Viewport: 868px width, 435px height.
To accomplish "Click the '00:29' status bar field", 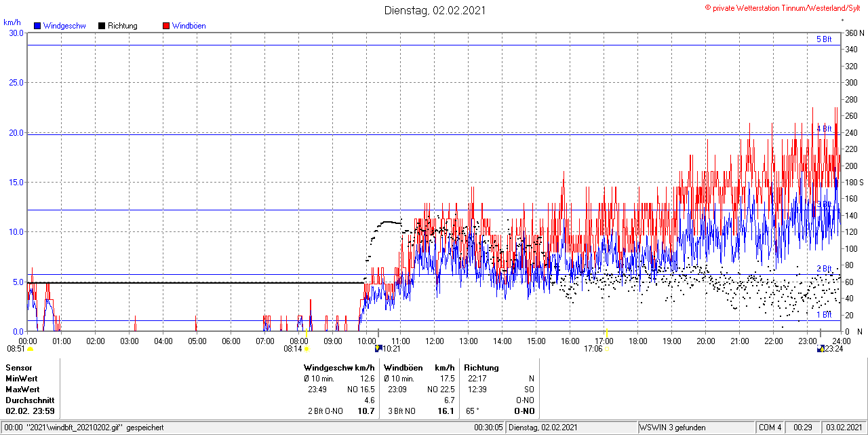I will pos(803,428).
